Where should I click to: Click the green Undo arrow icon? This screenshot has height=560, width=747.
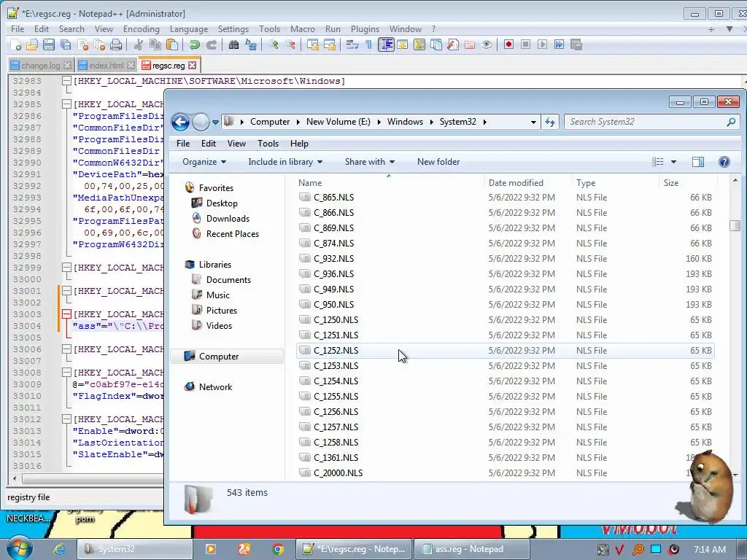pos(194,44)
